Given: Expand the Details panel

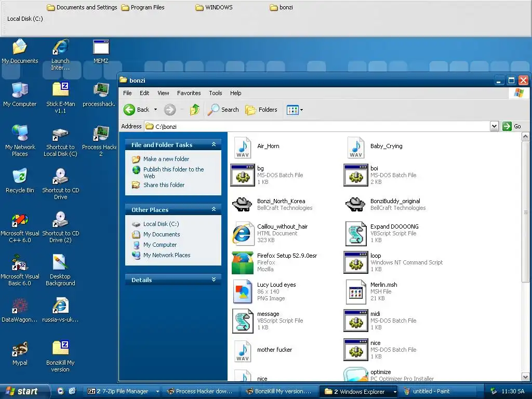Looking at the screenshot, I should click(214, 280).
